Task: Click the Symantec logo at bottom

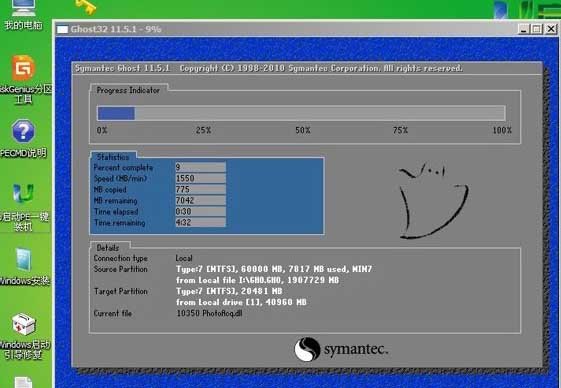Action: pyautogui.click(x=341, y=349)
